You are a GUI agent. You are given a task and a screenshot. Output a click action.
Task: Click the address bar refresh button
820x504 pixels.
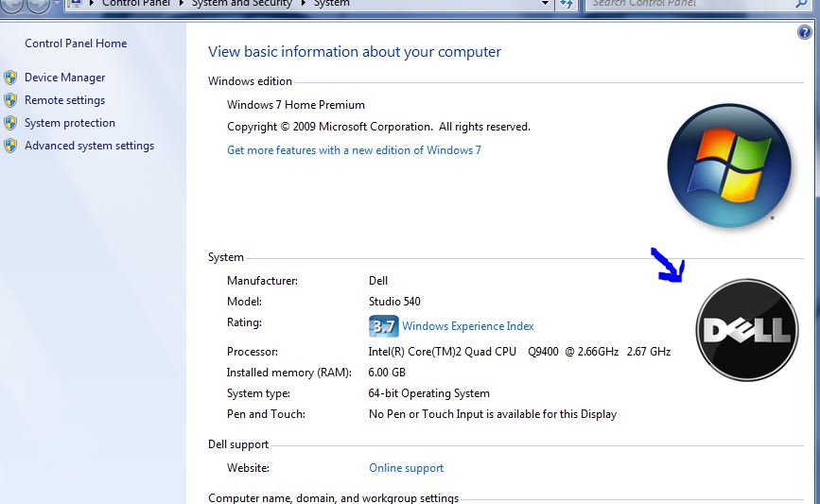[x=567, y=4]
